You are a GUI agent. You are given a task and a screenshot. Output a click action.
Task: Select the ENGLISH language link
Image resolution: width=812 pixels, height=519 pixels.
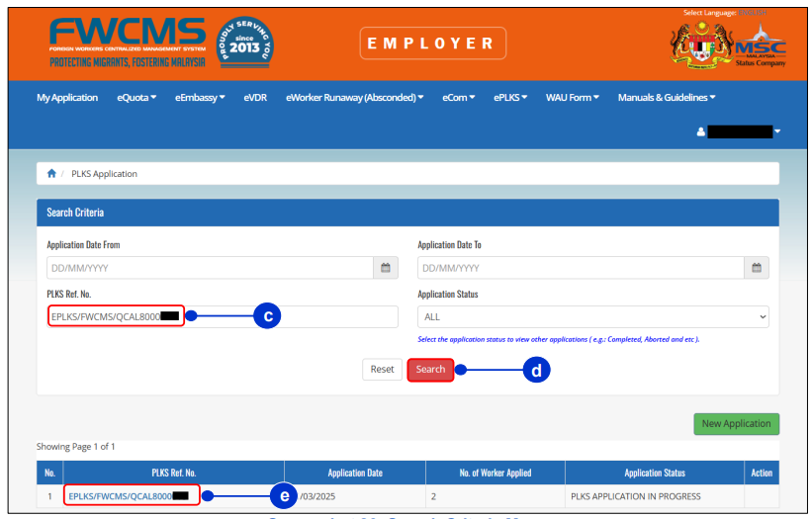(x=753, y=13)
